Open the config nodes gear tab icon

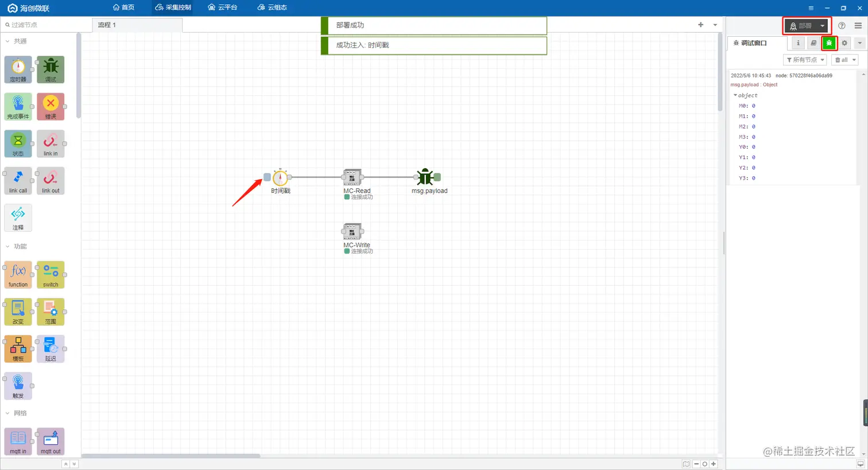(844, 43)
